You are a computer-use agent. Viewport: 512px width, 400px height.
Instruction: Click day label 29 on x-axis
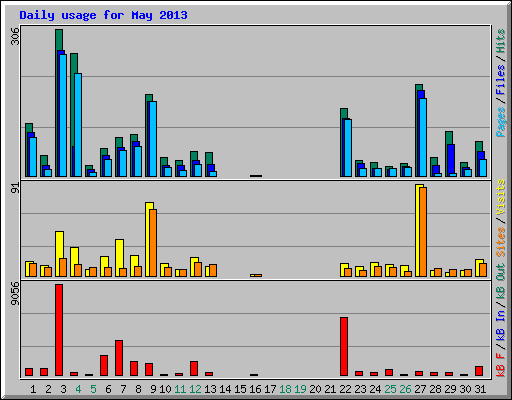pos(450,389)
